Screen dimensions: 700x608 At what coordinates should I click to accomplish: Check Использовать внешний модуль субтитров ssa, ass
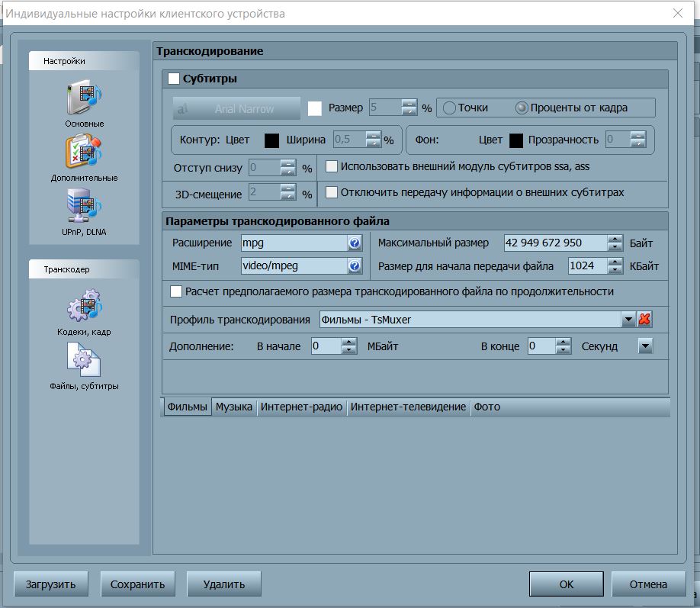point(332,166)
